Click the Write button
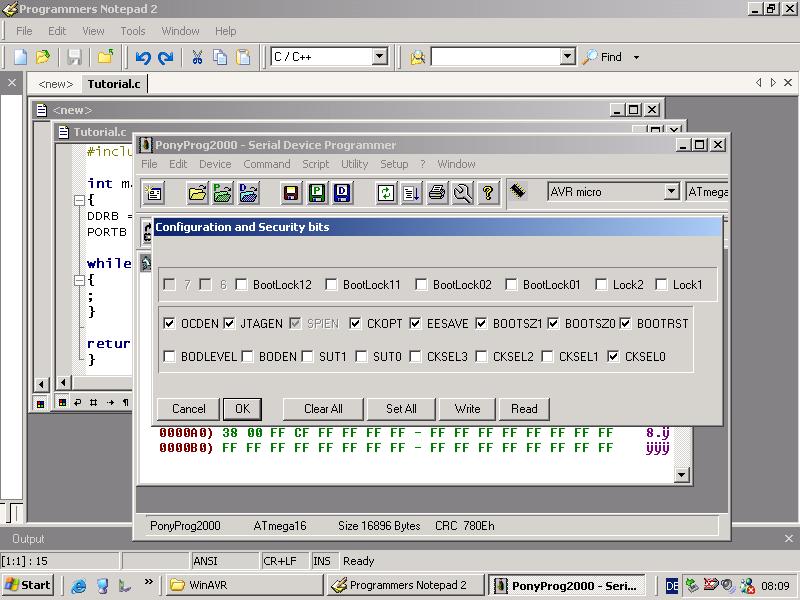Image resolution: width=800 pixels, height=600 pixels. pos(467,409)
